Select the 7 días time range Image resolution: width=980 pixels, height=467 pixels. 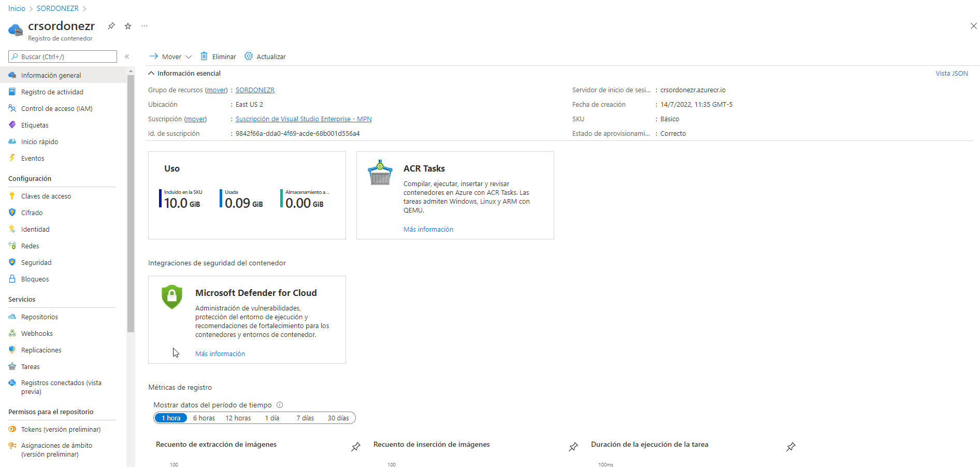(305, 418)
